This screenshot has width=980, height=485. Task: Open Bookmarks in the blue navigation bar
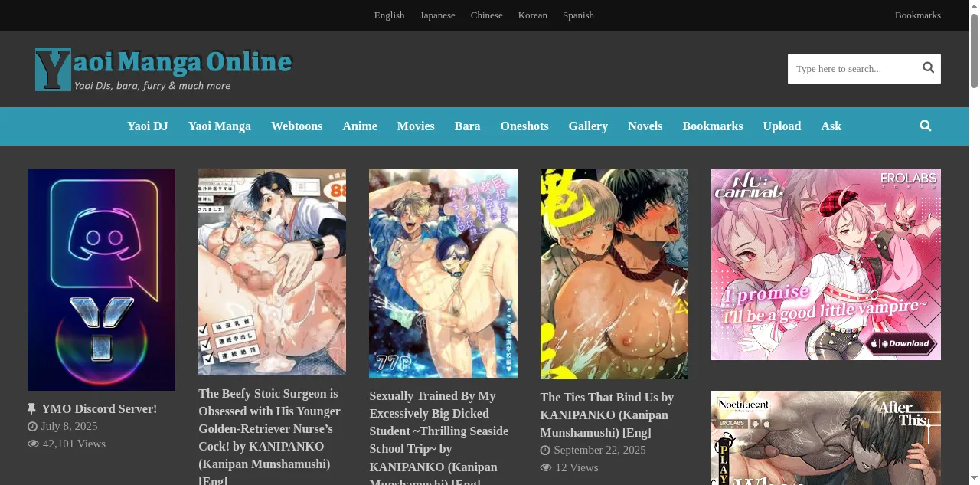(713, 126)
